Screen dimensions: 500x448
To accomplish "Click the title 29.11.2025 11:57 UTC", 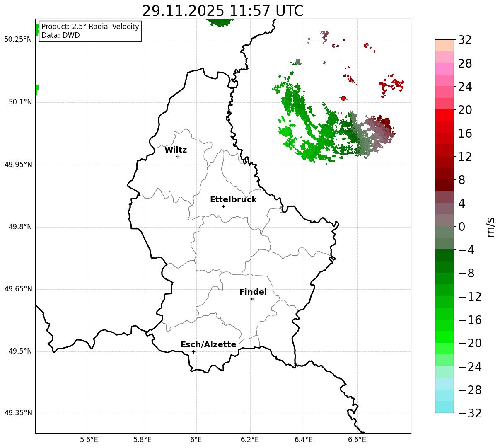I will 223,11.
